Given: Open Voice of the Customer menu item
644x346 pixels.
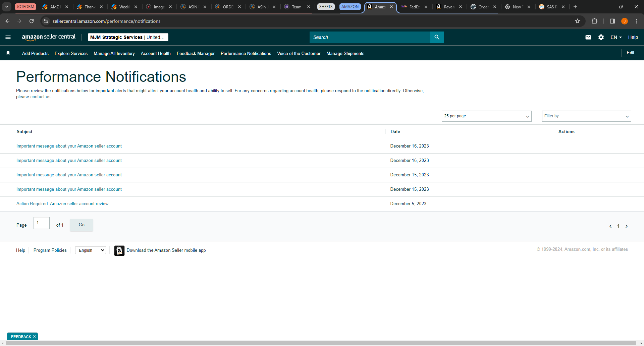Looking at the screenshot, I should [299, 53].
